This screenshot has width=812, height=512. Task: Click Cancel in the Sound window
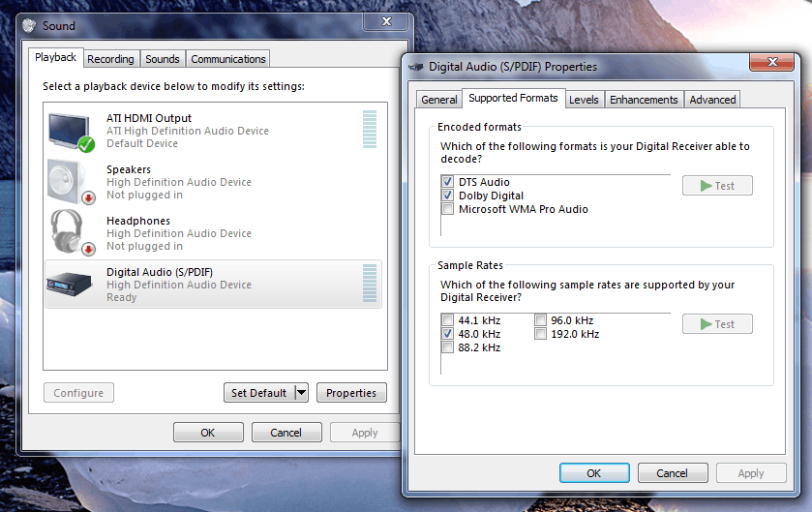click(286, 433)
